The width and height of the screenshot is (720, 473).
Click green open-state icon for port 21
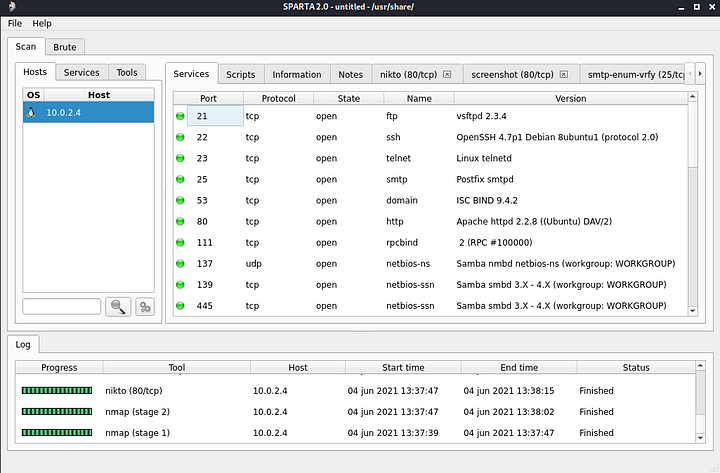tap(180, 116)
